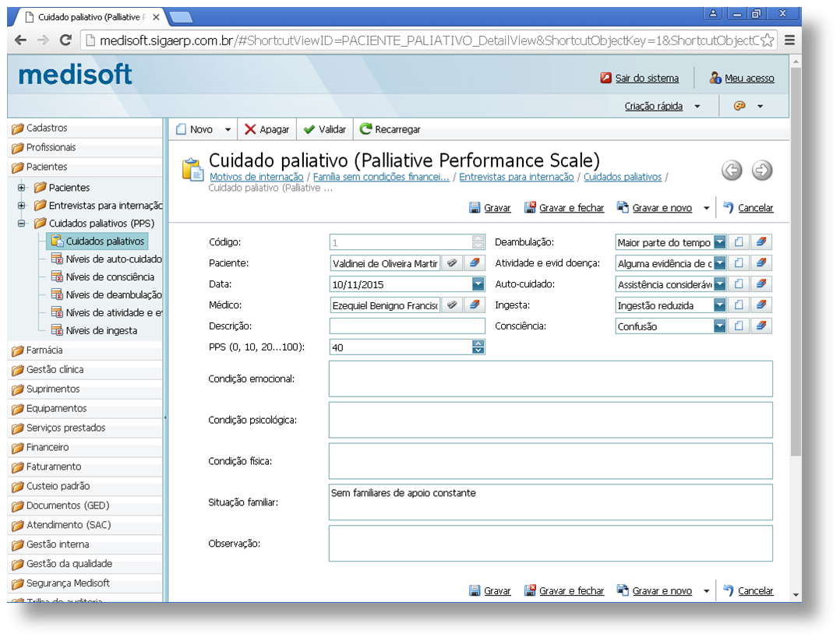Open the Novo dropdown arrow
Viewport: 840px width, 641px height.
click(228, 129)
